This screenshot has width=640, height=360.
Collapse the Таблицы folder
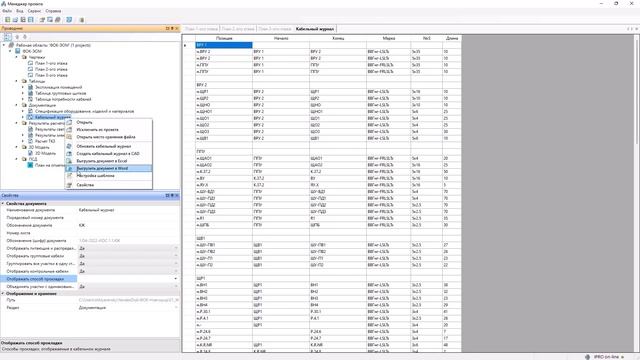pos(17,81)
